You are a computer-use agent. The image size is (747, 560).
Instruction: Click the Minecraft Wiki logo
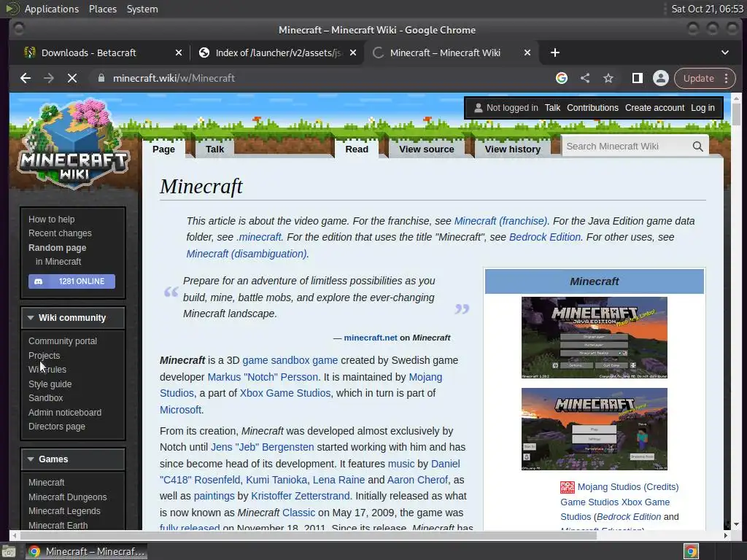click(x=74, y=145)
